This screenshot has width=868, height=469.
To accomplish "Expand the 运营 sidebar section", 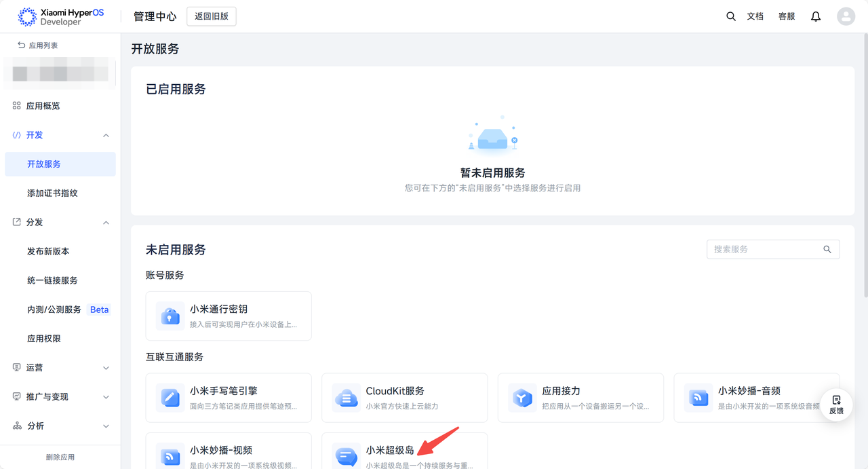I will (x=106, y=368).
